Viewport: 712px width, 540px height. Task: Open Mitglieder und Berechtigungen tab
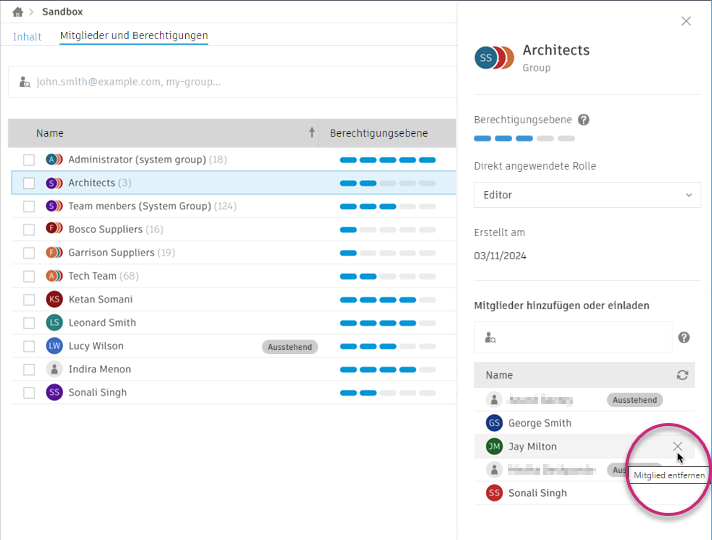pos(134,36)
